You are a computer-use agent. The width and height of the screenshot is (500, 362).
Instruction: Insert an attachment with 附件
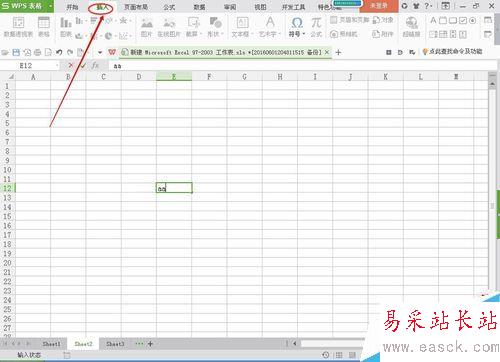[x=383, y=34]
